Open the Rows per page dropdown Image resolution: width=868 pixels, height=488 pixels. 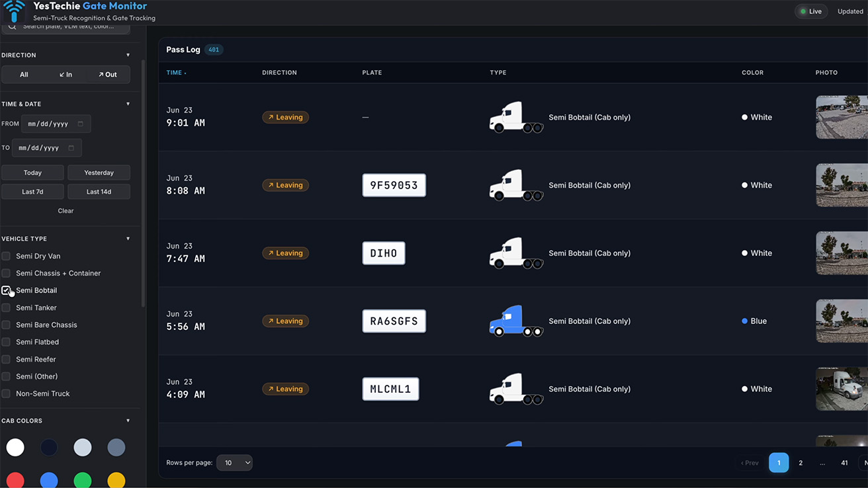click(x=234, y=463)
